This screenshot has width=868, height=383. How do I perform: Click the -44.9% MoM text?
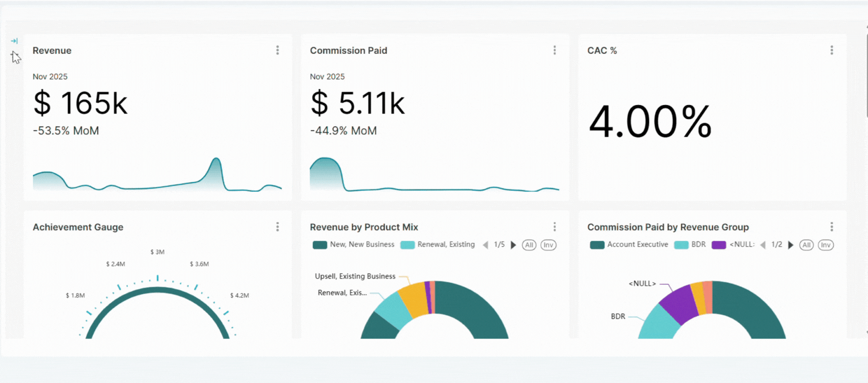coord(343,131)
